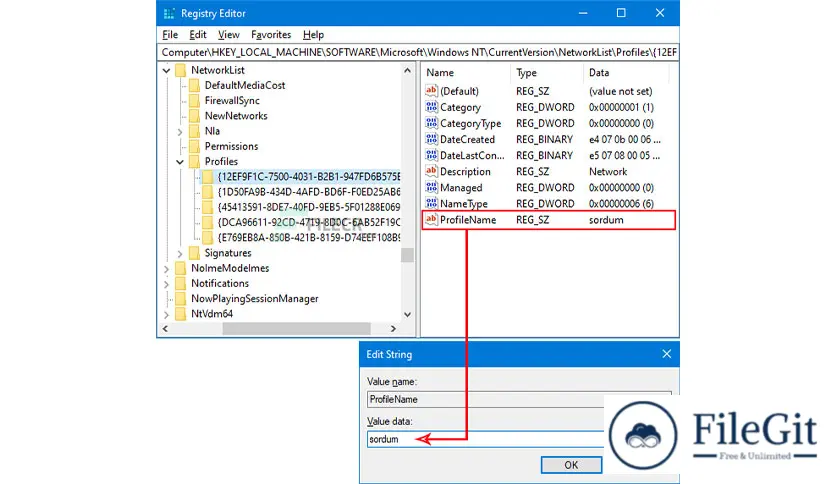Click the string icon beside Description
Image resolution: width=836 pixels, height=484 pixels.
431,171
